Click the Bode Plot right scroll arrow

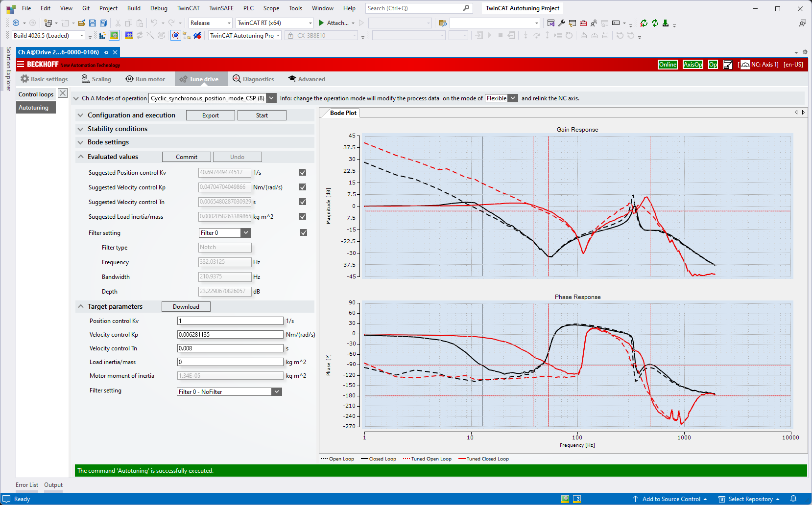click(x=803, y=113)
